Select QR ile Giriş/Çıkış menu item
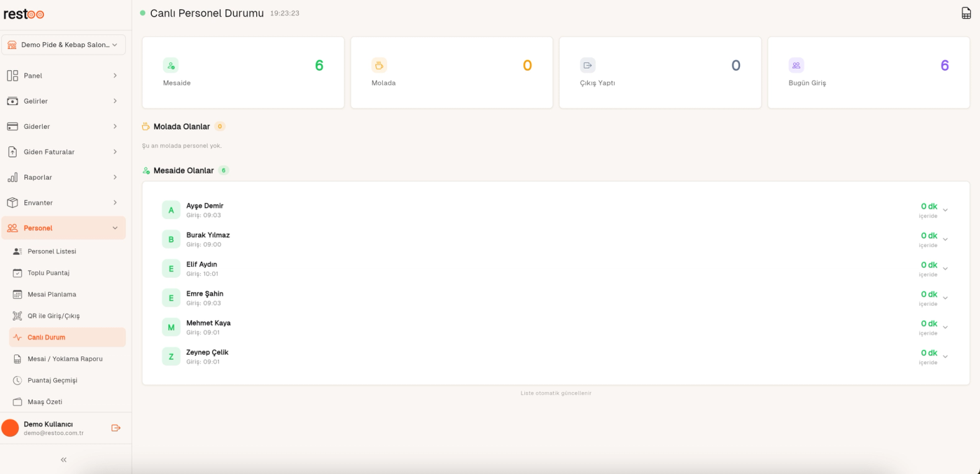Screen dimensions: 980x474 pyautogui.click(x=67, y=316)
